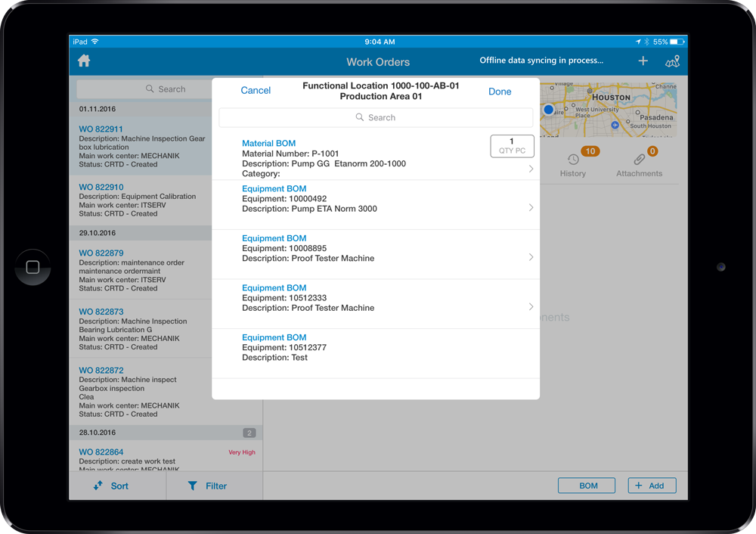Expand Equipment 10000492 chevron

[x=531, y=207]
